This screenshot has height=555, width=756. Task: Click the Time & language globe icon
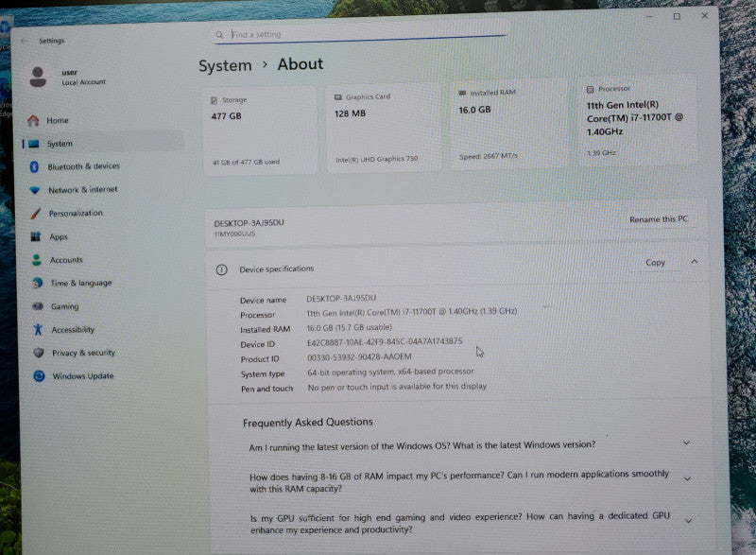tap(37, 283)
